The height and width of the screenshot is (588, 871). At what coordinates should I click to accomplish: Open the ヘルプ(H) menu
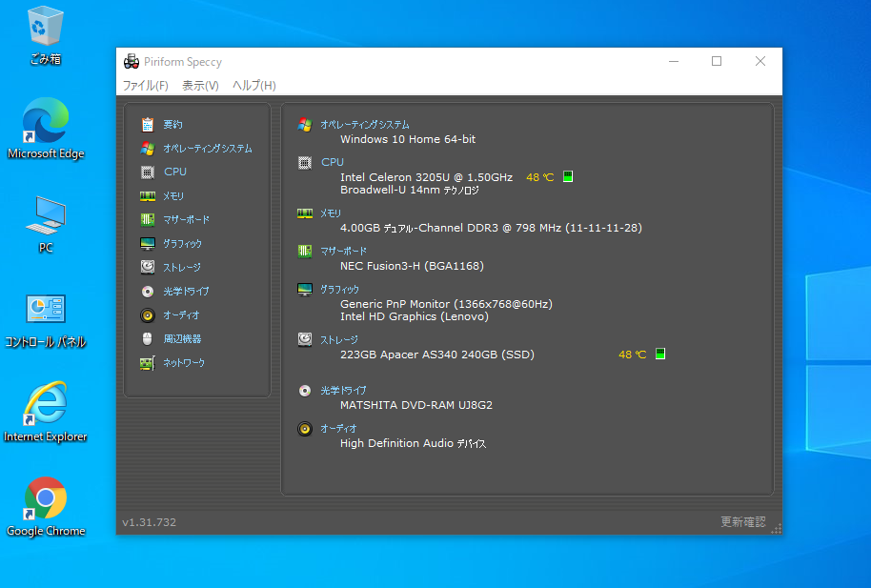pyautogui.click(x=253, y=86)
